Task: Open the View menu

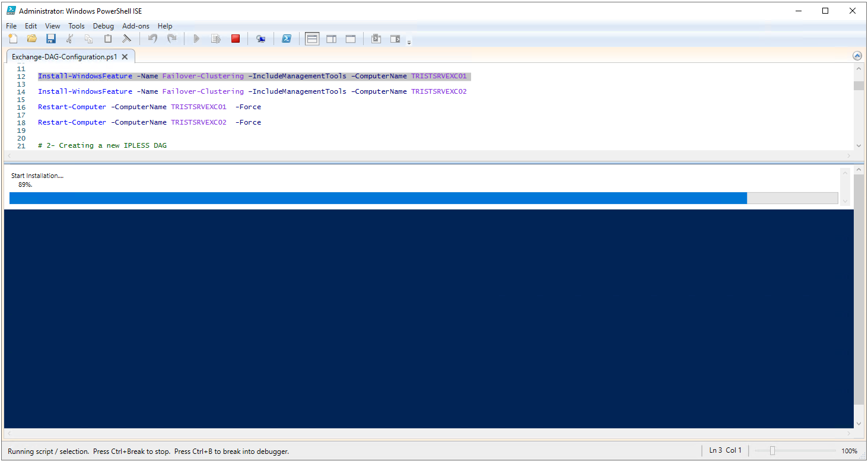Action: pyautogui.click(x=53, y=26)
